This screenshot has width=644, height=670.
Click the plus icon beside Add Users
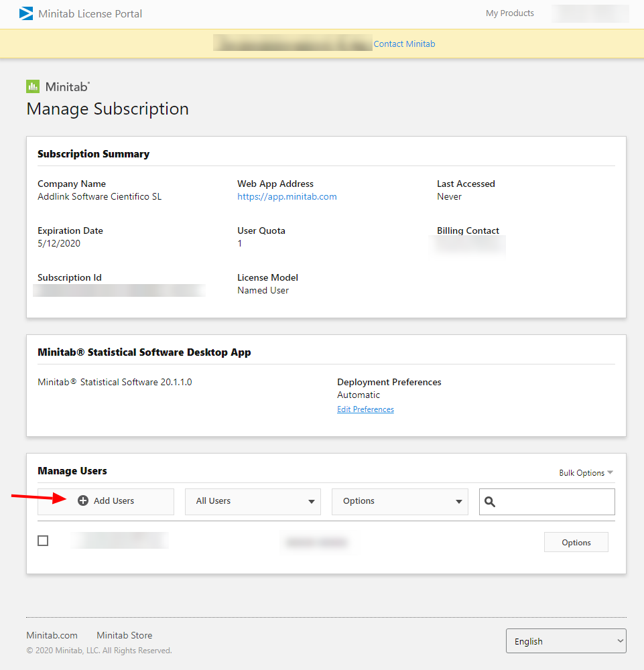[83, 501]
